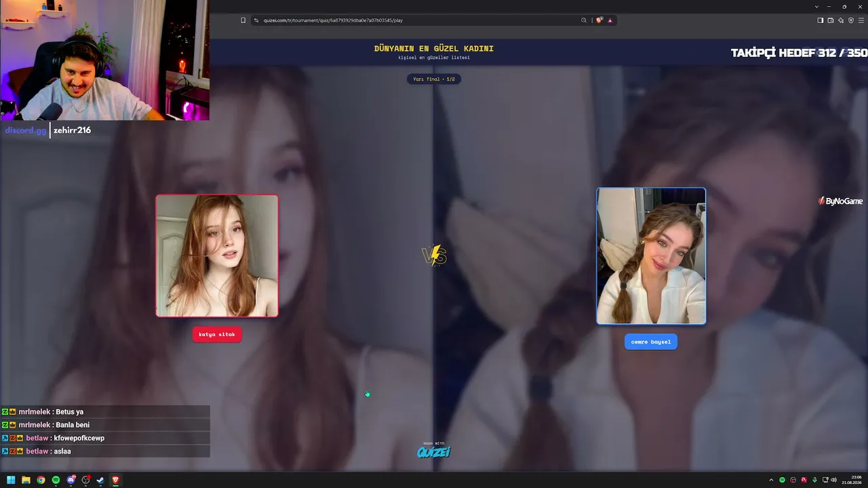Click the "Yarı final · 1/2" round badge
Viewport: 868px width, 488px height.
click(434, 79)
